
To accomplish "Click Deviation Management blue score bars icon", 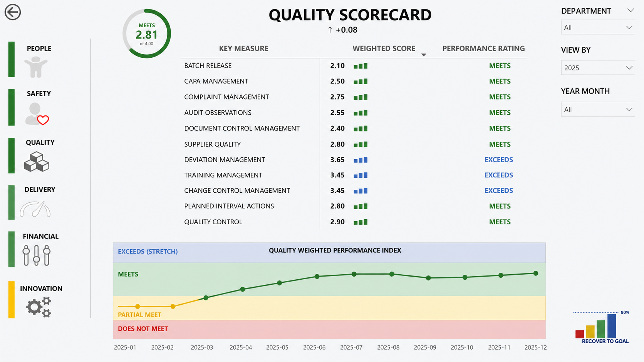I will [361, 160].
